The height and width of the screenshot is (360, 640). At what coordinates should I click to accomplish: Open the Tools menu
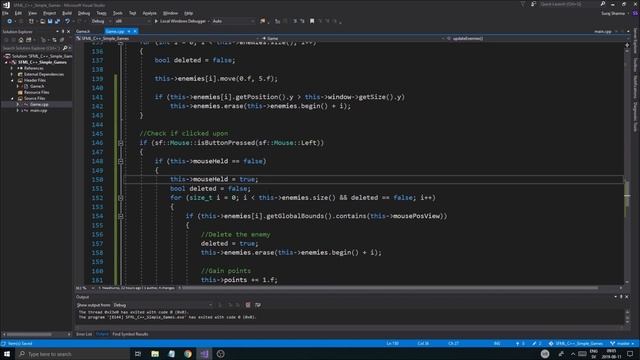point(118,13)
